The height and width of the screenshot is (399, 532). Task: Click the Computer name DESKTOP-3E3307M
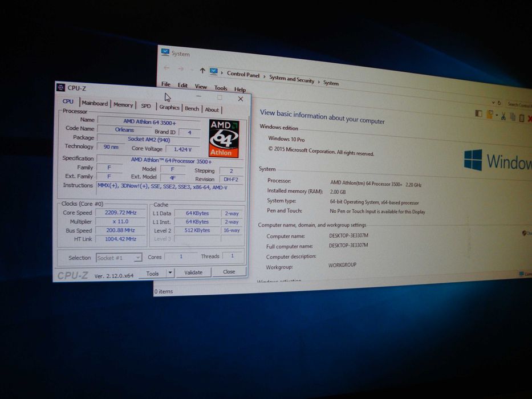(x=348, y=235)
